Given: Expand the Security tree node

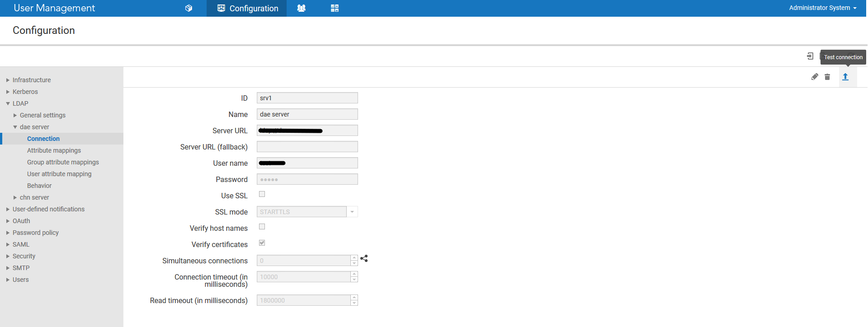Looking at the screenshot, I should (x=8, y=256).
